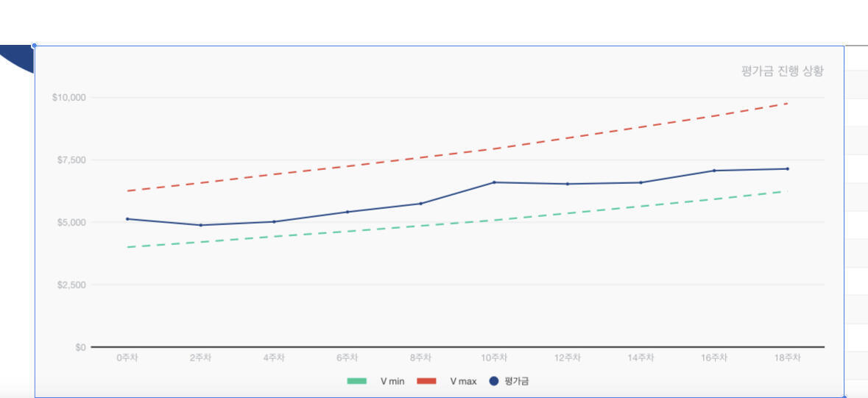Select the 평가금 data point at 0주차
The image size is (868, 398).
click(127, 218)
